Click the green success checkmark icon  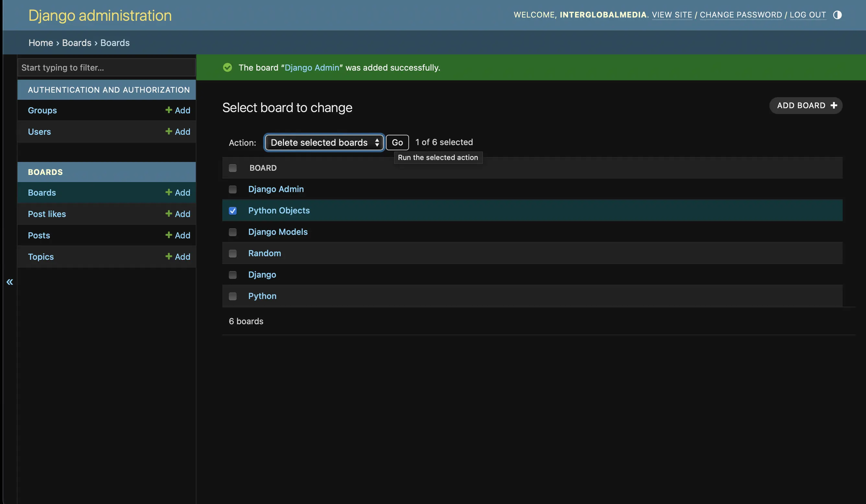coord(227,67)
